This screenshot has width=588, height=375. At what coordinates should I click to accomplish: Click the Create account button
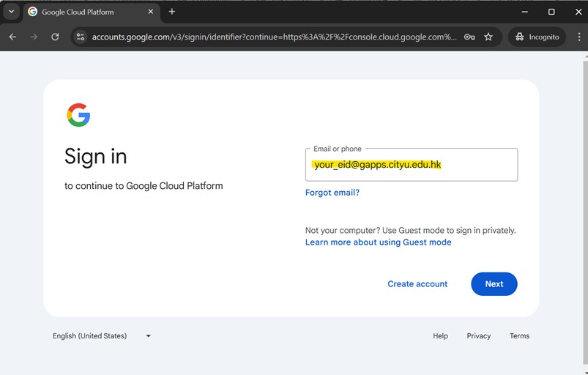coord(417,284)
